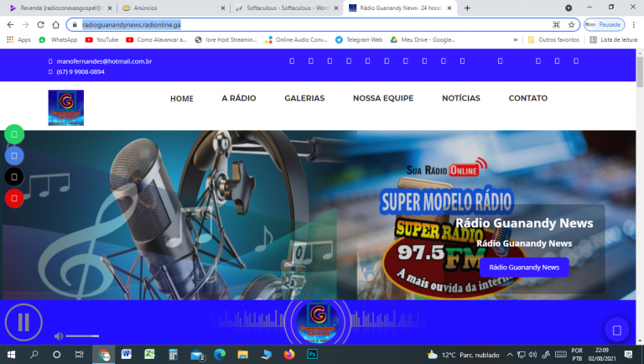644x364 pixels.
Task: Open the Online Audio Converter bookmark
Action: pyautogui.click(x=296, y=40)
